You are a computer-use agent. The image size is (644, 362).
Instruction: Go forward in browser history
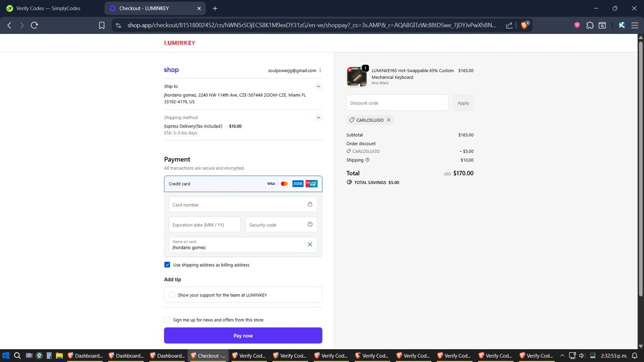22,25
